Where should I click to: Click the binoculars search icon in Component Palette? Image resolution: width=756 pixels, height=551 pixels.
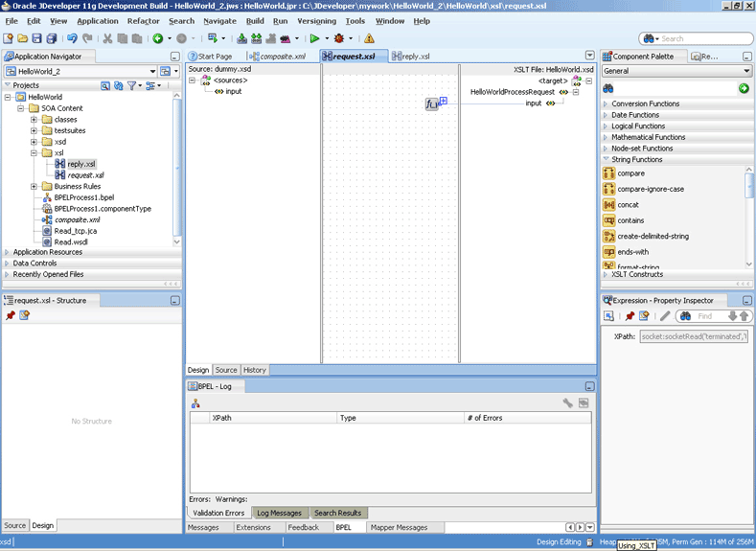point(608,89)
